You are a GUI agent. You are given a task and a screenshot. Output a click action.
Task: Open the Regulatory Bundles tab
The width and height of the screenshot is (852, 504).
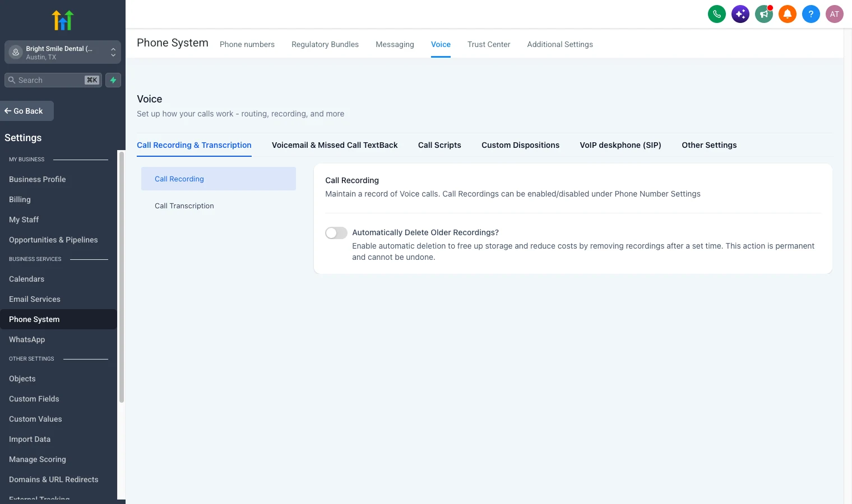[325, 44]
